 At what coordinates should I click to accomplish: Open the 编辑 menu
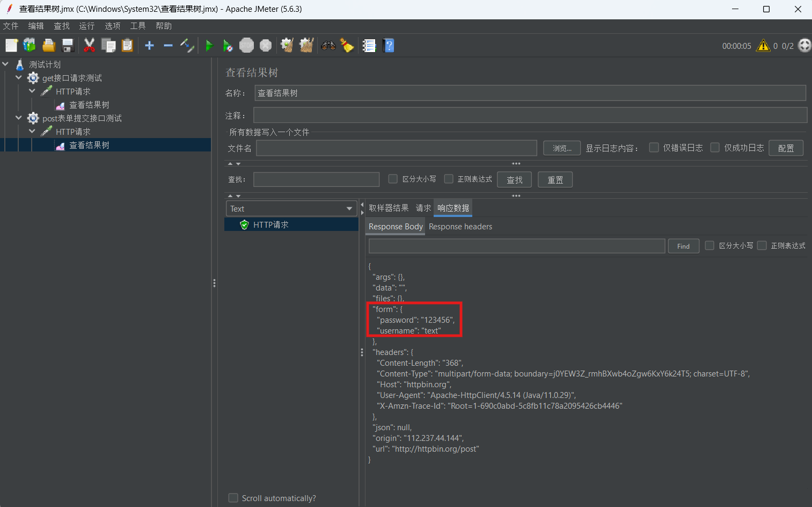(36, 26)
